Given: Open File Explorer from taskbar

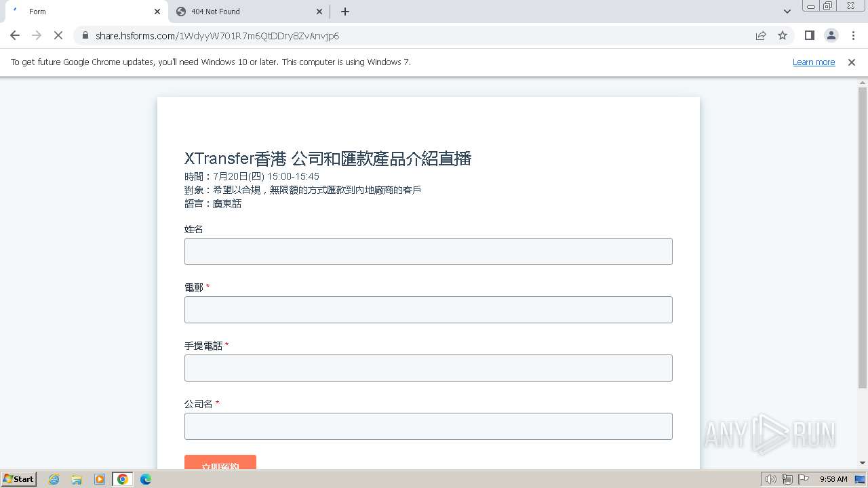Looking at the screenshot, I should [x=77, y=479].
